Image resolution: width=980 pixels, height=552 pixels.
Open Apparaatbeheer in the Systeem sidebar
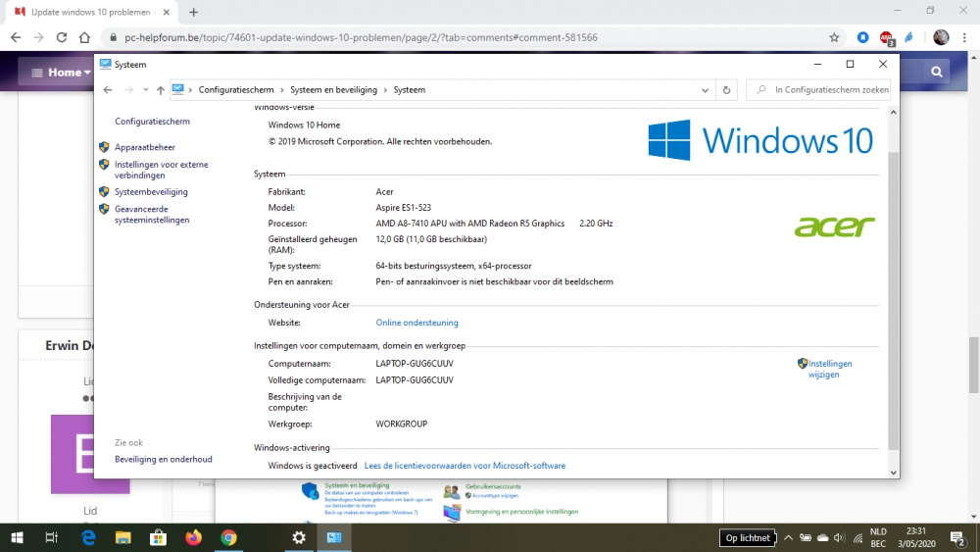(x=144, y=147)
